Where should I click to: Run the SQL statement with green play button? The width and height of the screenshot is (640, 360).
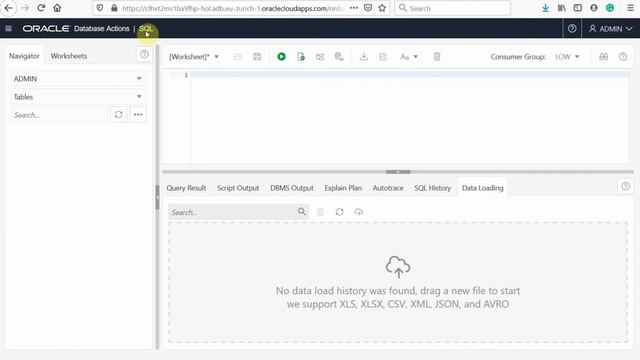pos(281,57)
